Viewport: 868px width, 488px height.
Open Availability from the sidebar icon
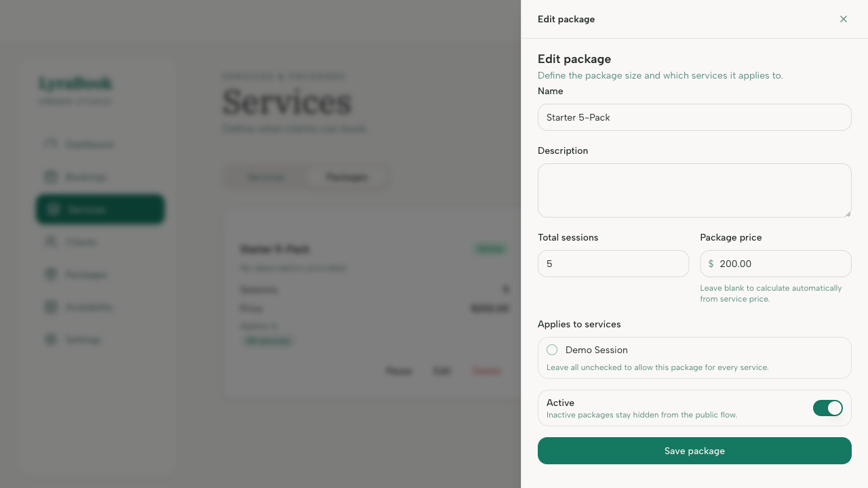pos(50,307)
